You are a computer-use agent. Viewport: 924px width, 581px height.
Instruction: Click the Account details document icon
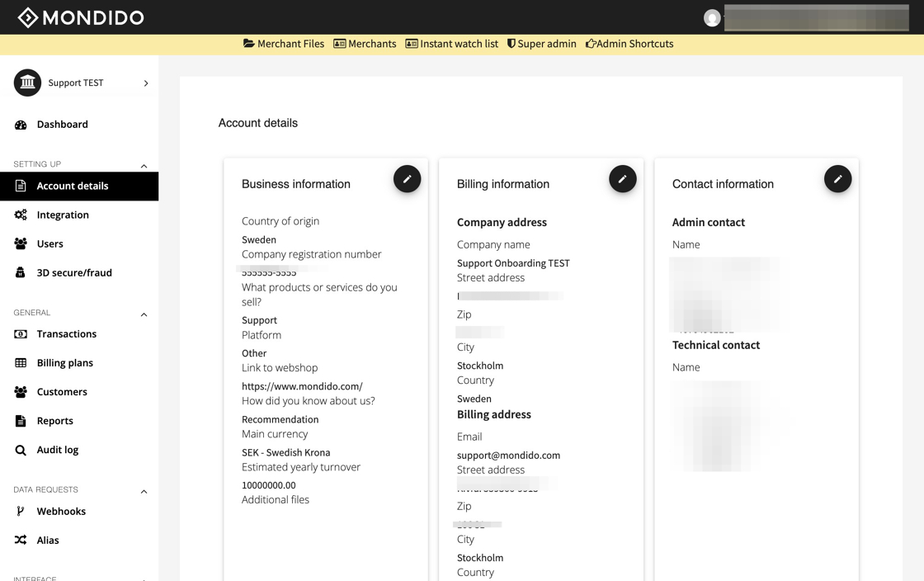pos(21,186)
